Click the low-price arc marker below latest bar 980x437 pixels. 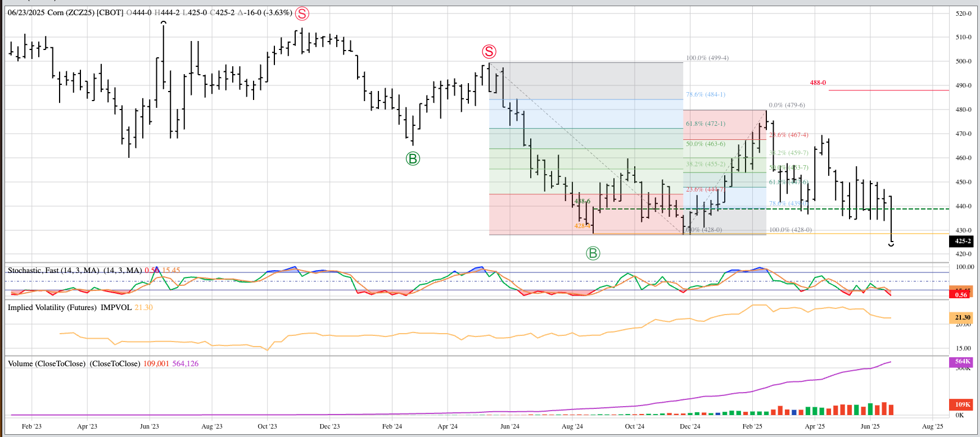click(x=891, y=244)
